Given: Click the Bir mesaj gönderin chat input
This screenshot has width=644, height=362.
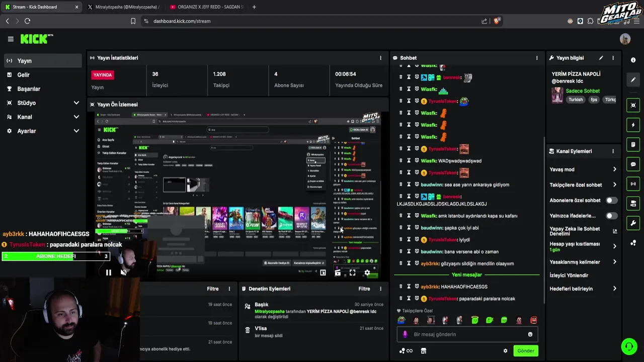Looking at the screenshot, I should coord(467,334).
